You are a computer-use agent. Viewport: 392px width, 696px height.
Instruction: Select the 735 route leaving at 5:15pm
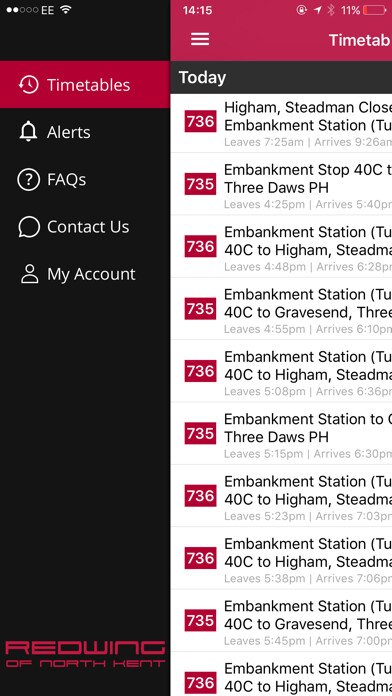[281, 434]
